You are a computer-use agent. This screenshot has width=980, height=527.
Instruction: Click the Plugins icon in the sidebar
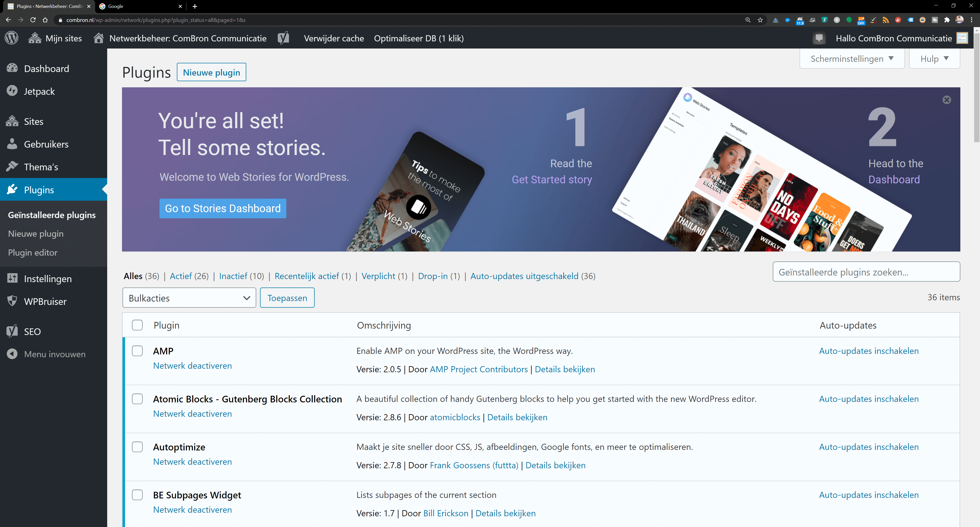(12, 189)
